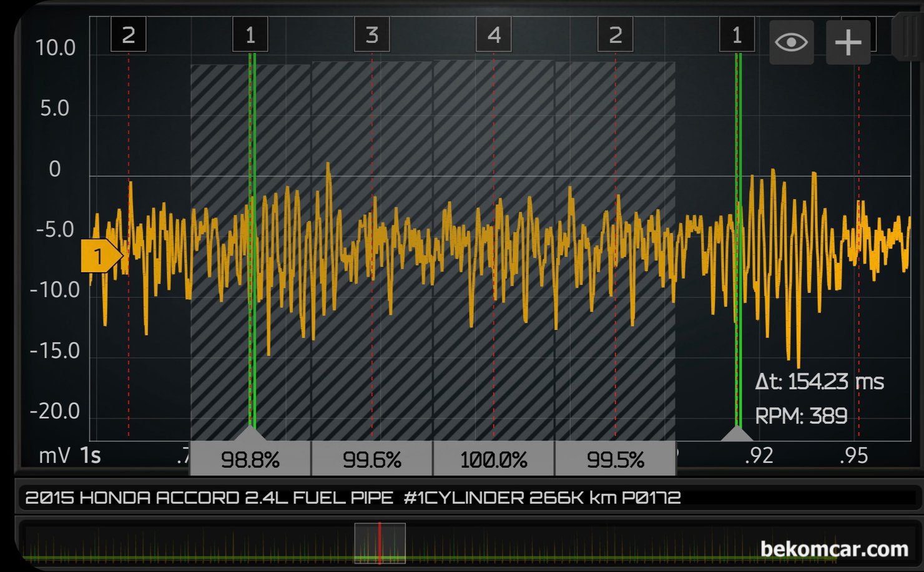Click the 100.0% segment label
This screenshot has width=924, height=572.
coord(493,460)
